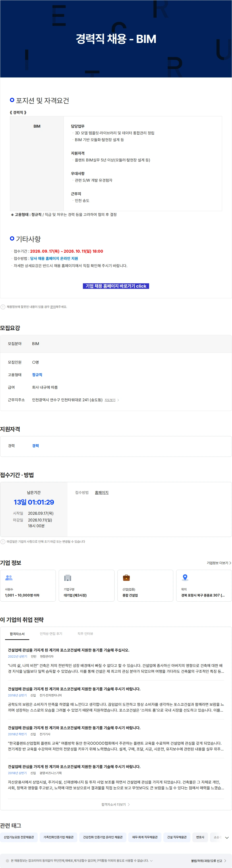
Task: Select the 건강친화 인증기업 온라인 채용관 tag
Action: click(x=103, y=837)
